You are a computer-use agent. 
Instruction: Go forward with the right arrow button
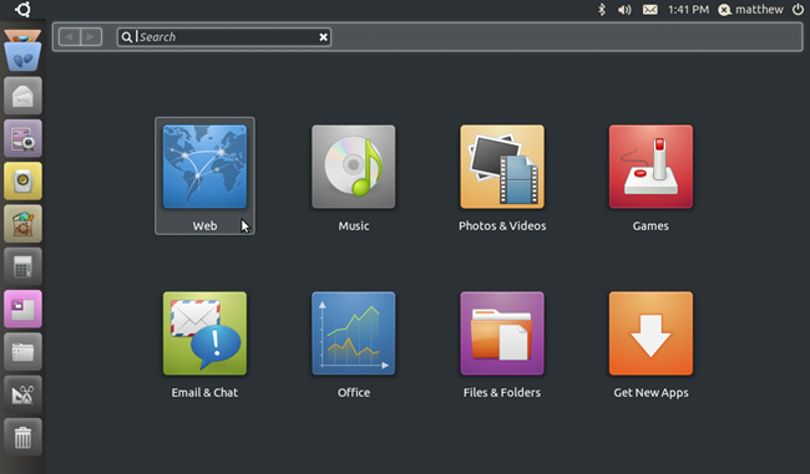pyautogui.click(x=91, y=37)
